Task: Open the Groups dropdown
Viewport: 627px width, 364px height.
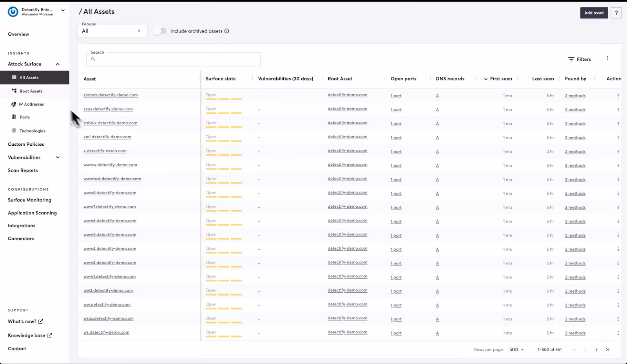Action: tap(112, 31)
